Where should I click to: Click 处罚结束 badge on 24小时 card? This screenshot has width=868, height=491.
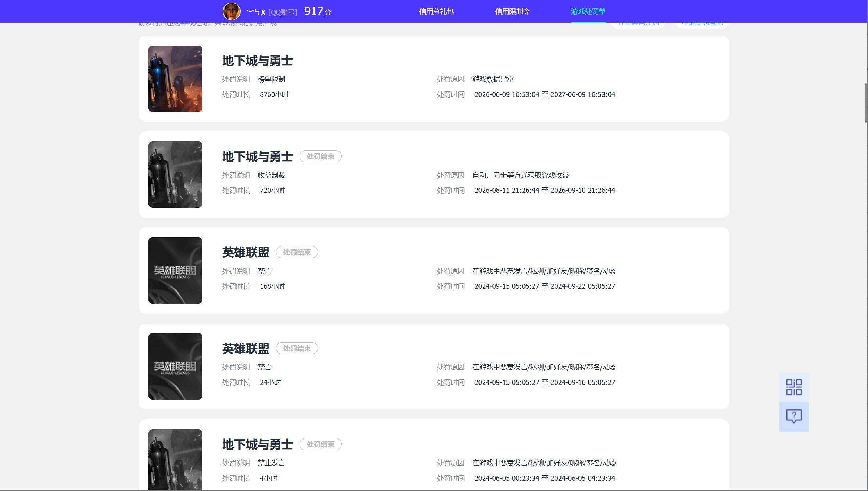(297, 348)
